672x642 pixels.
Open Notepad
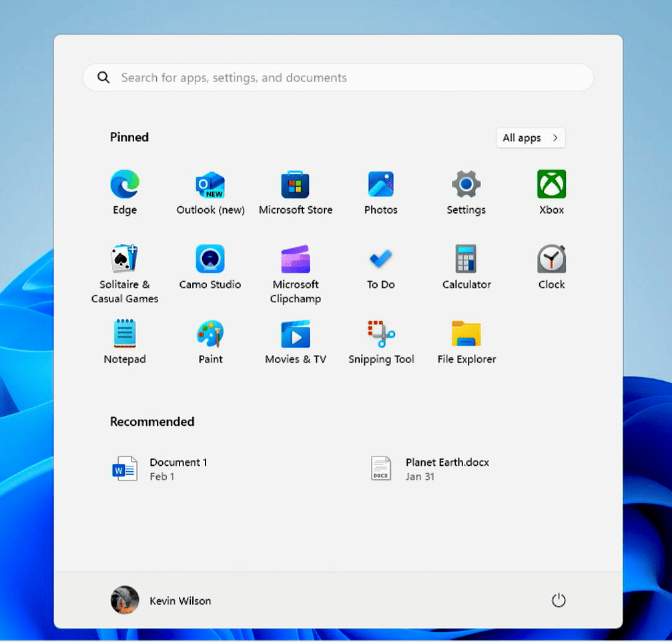[124, 334]
